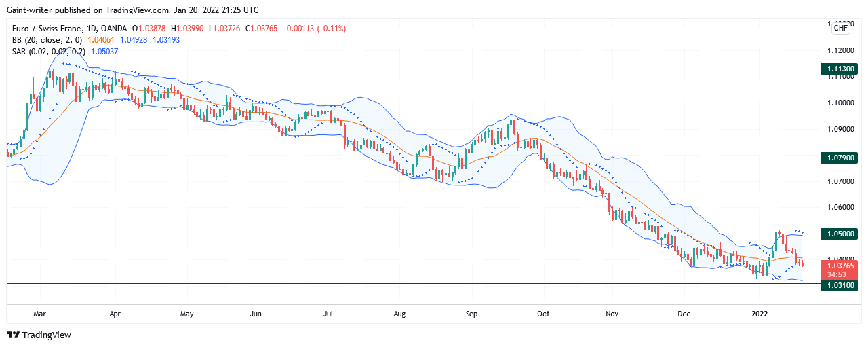Click the Sep label on the time axis
Image resolution: width=868 pixels, height=347 pixels.
[472, 314]
